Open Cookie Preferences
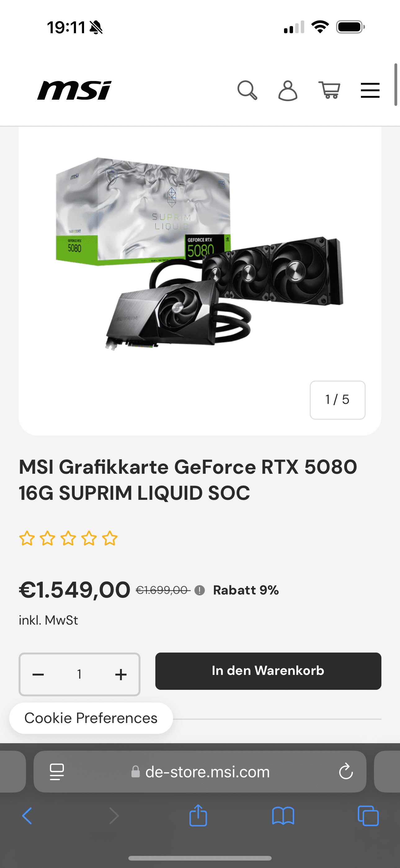 (x=91, y=718)
